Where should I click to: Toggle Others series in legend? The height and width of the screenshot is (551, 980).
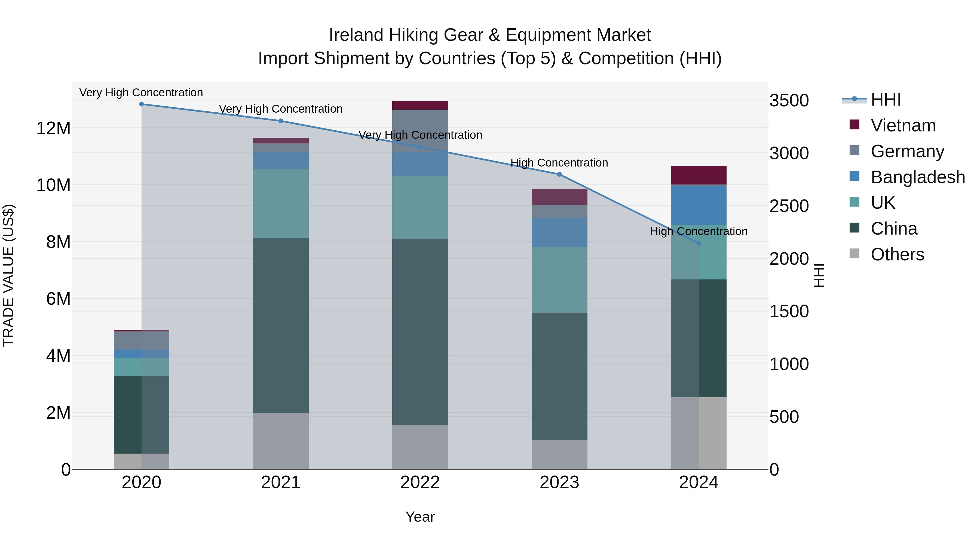(x=886, y=254)
